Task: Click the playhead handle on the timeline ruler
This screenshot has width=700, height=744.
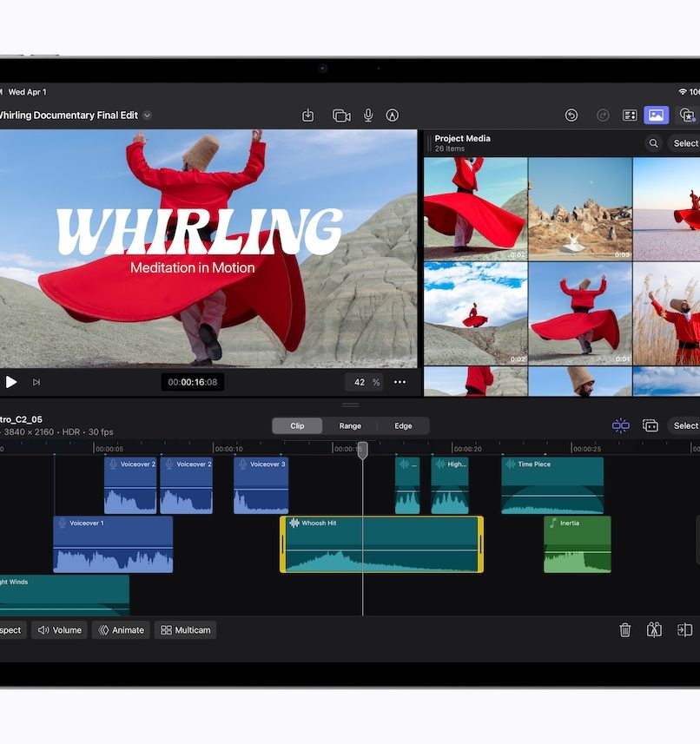Action: (x=363, y=449)
